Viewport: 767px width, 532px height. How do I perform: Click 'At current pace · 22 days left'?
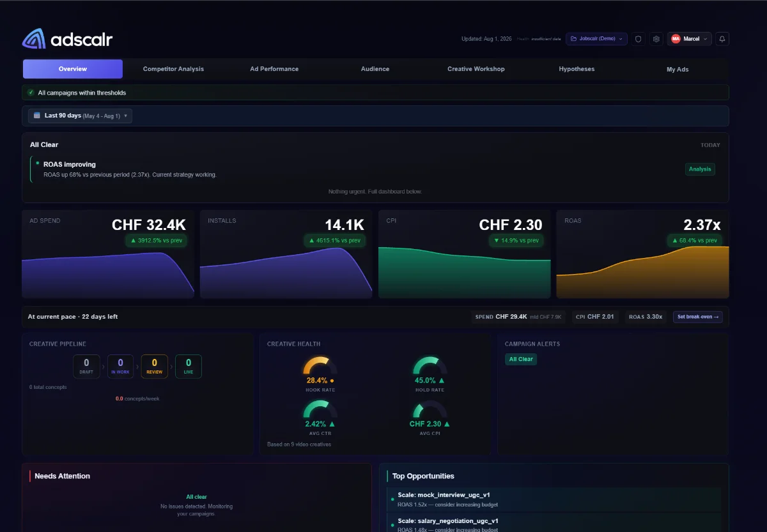click(73, 317)
